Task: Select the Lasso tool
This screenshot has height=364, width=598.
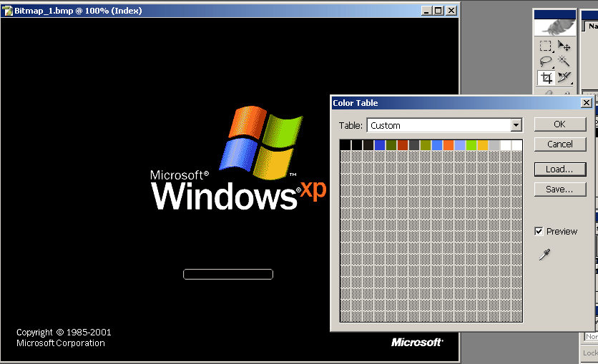Action: pos(546,62)
